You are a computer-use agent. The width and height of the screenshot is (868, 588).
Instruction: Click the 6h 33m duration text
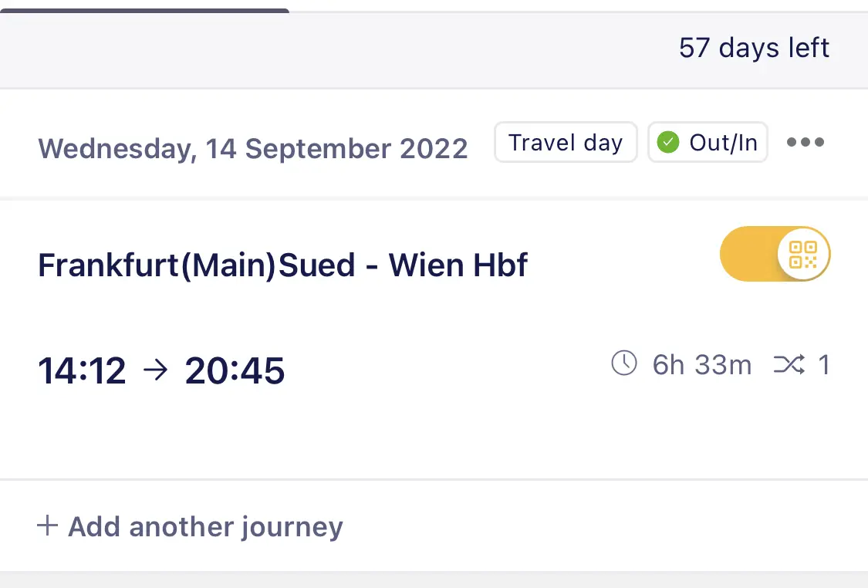coord(701,364)
